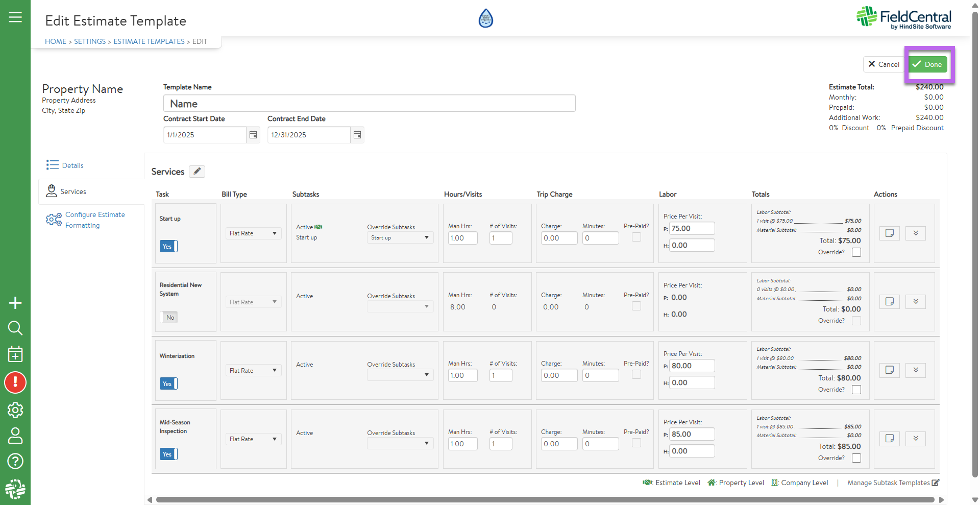980x505 pixels.
Task: Click the note icon for Start up row
Action: click(889, 233)
